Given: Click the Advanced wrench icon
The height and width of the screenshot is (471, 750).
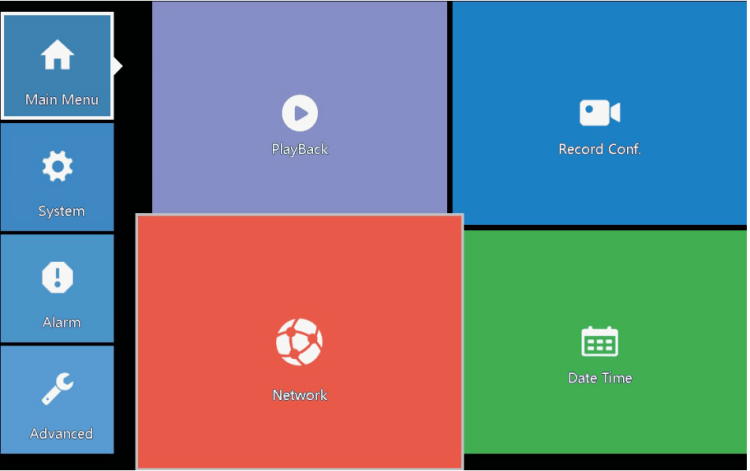Looking at the screenshot, I should [x=57, y=389].
